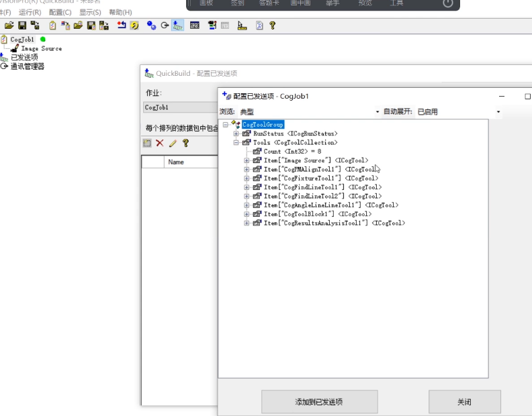This screenshot has width=532, height=416.
Task: Click the 添加到已发送项 button
Action: [319, 402]
